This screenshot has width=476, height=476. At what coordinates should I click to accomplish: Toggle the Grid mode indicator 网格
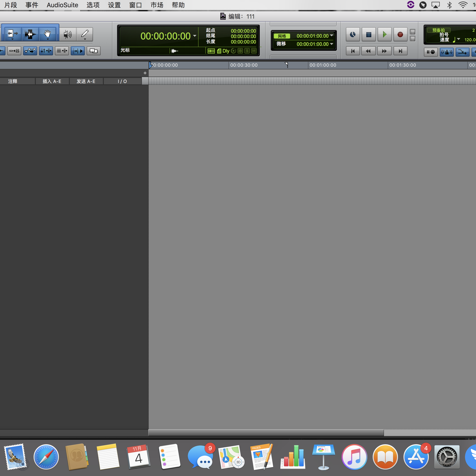click(282, 36)
